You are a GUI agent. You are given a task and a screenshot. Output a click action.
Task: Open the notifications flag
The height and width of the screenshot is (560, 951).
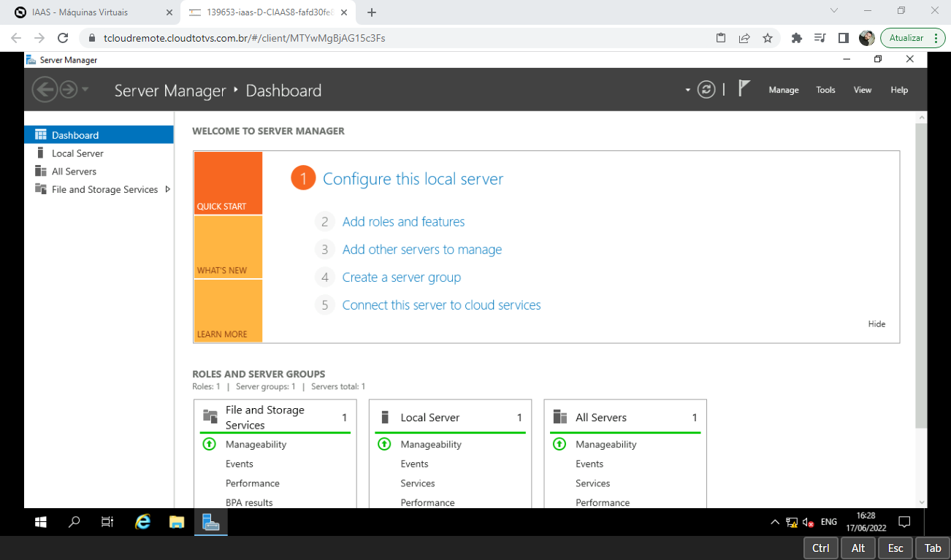[744, 89]
